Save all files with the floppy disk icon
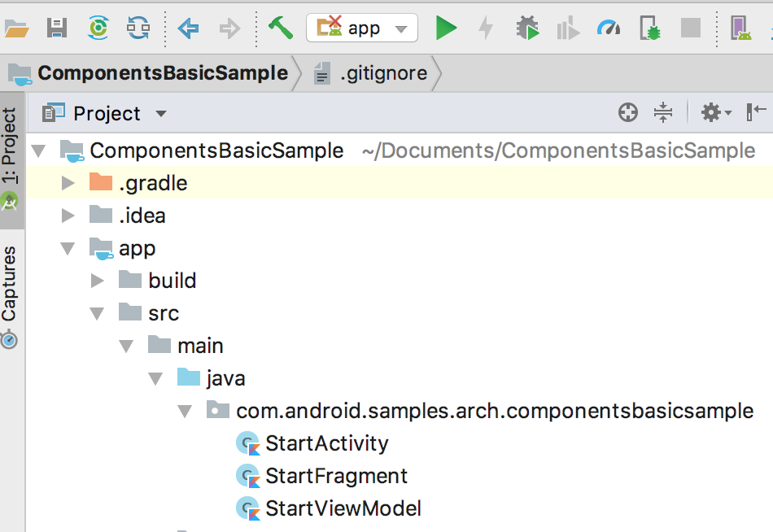 [x=57, y=28]
